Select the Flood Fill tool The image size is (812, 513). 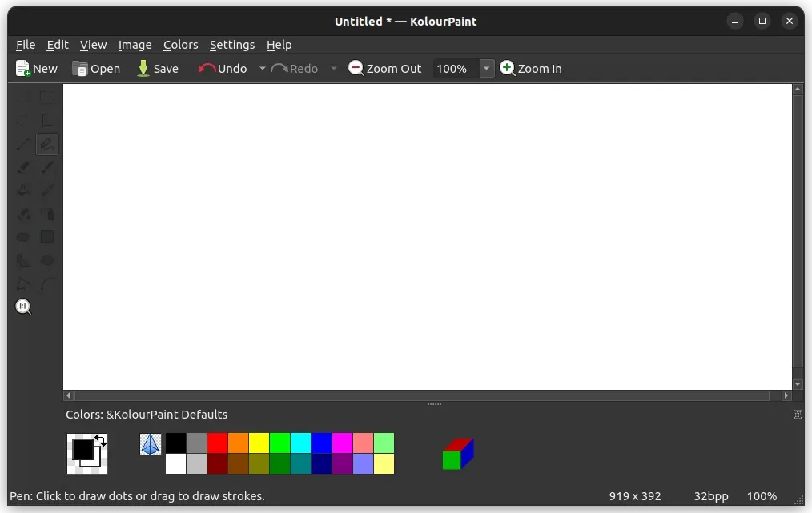tap(23, 190)
